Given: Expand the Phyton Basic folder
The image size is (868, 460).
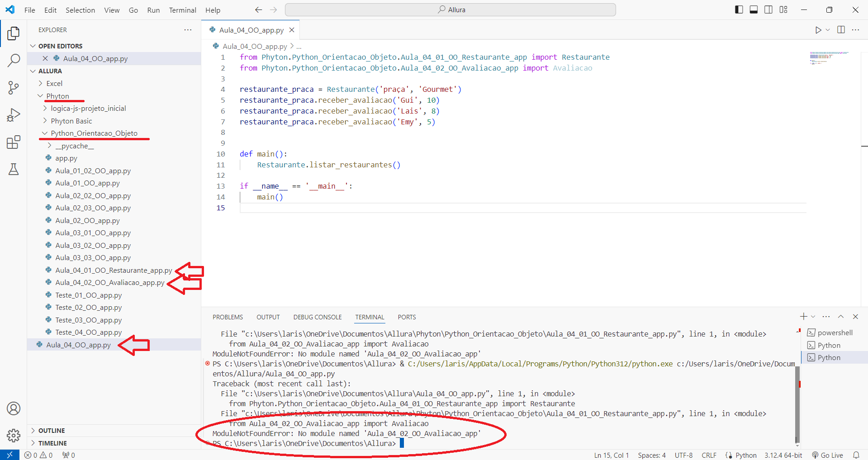Looking at the screenshot, I should 45,121.
